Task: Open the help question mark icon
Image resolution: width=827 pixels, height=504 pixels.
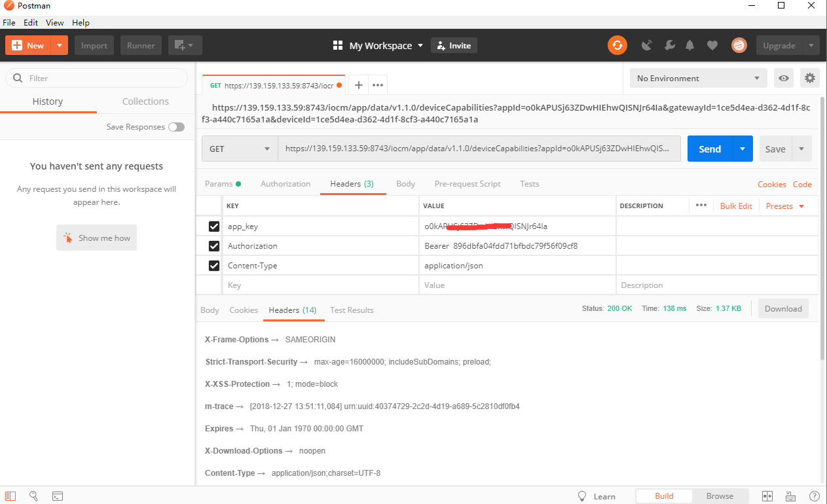Action: 815,496
